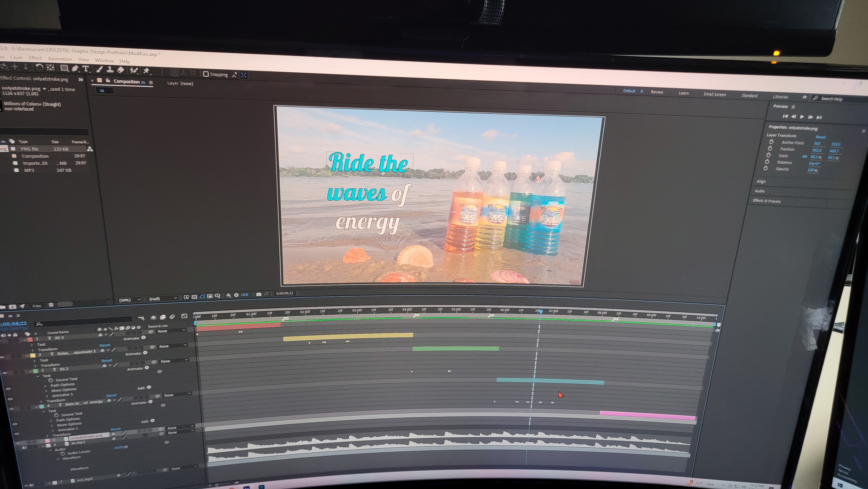
Task: Open the Animation menu
Action: click(60, 59)
